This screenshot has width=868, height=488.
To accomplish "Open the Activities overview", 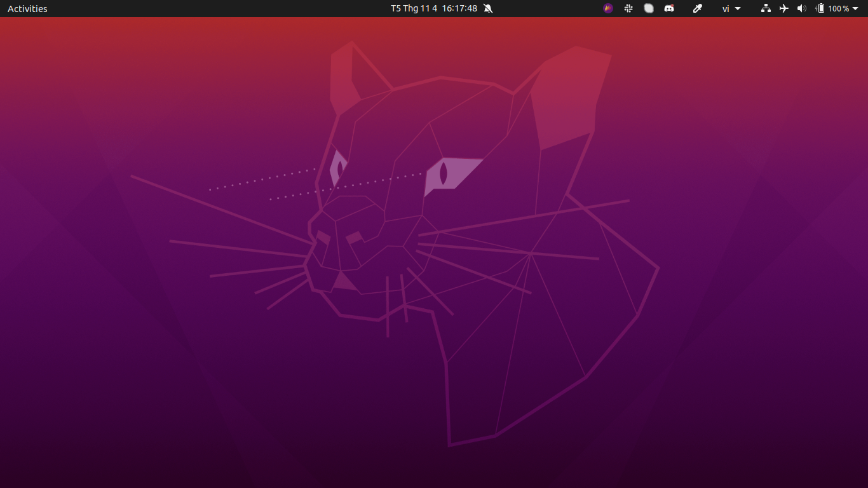I will coord(27,8).
